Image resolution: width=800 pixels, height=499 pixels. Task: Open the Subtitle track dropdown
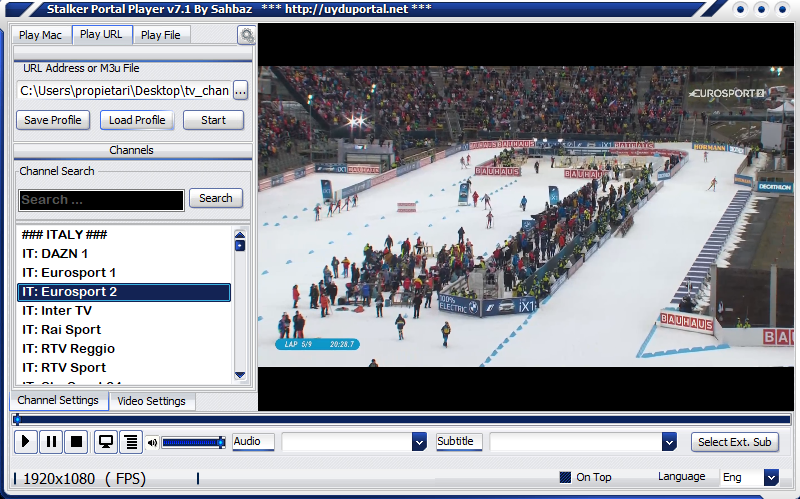click(x=669, y=442)
